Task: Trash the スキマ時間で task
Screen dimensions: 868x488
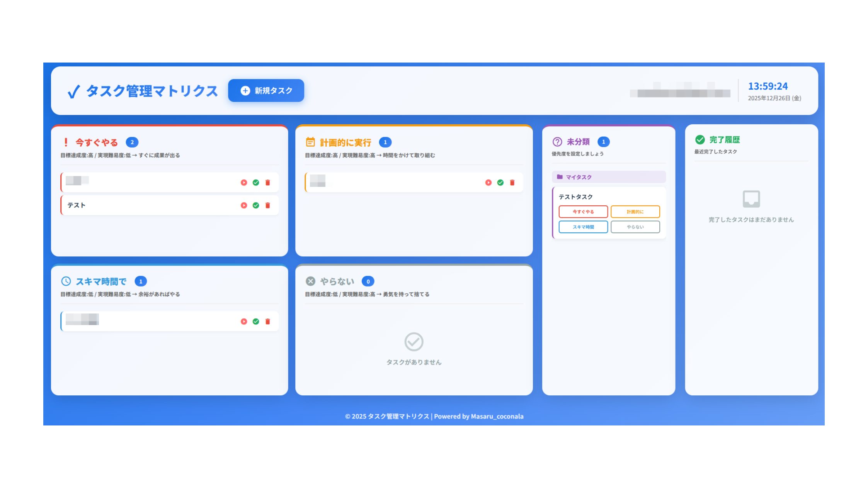Action: coord(268,322)
